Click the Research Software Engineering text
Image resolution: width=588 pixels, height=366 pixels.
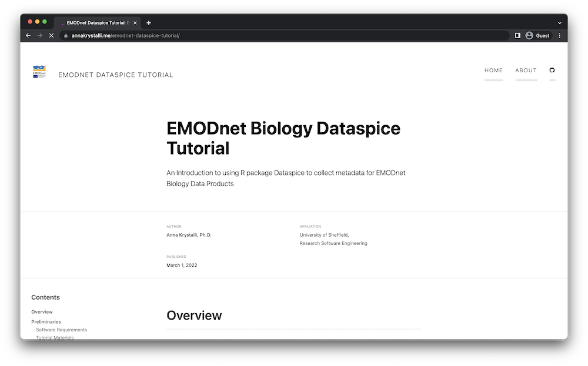click(333, 243)
